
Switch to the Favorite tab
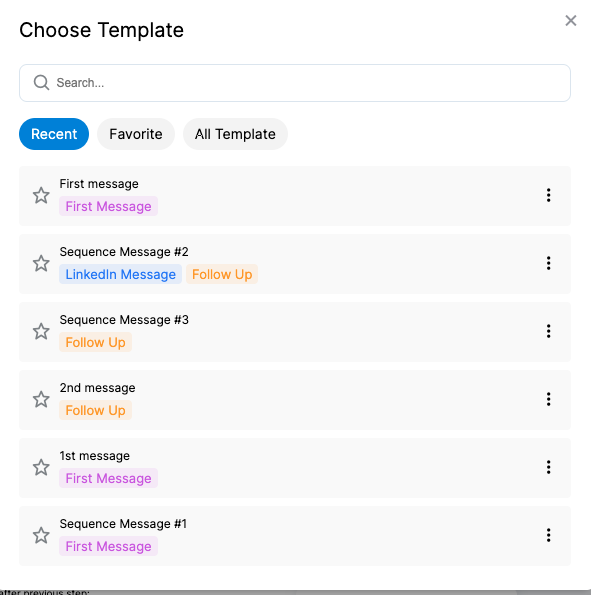click(136, 134)
